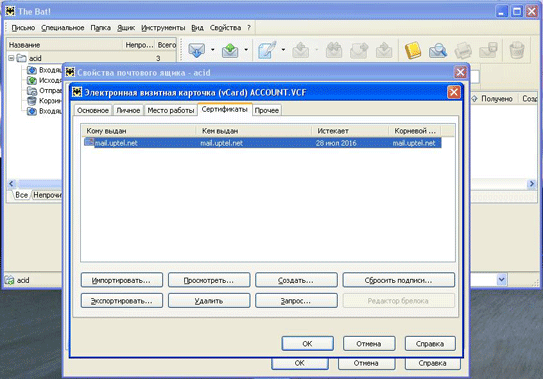Viewport: 543px width, 379px height.
Task: Click the left arrow of horizontal scrollbar
Action: click(x=11, y=184)
